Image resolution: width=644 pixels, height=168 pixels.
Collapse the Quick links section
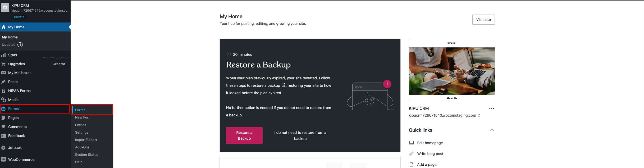(x=491, y=130)
